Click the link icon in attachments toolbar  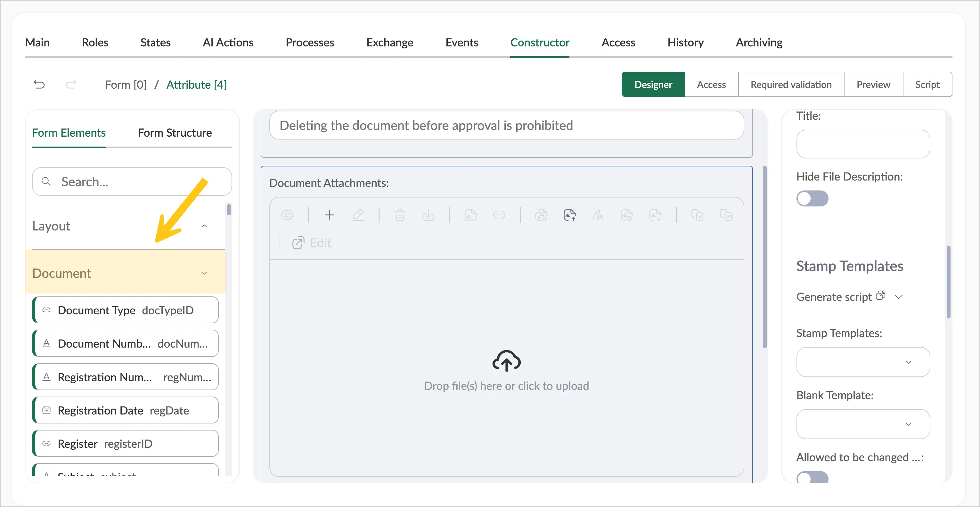pos(499,215)
